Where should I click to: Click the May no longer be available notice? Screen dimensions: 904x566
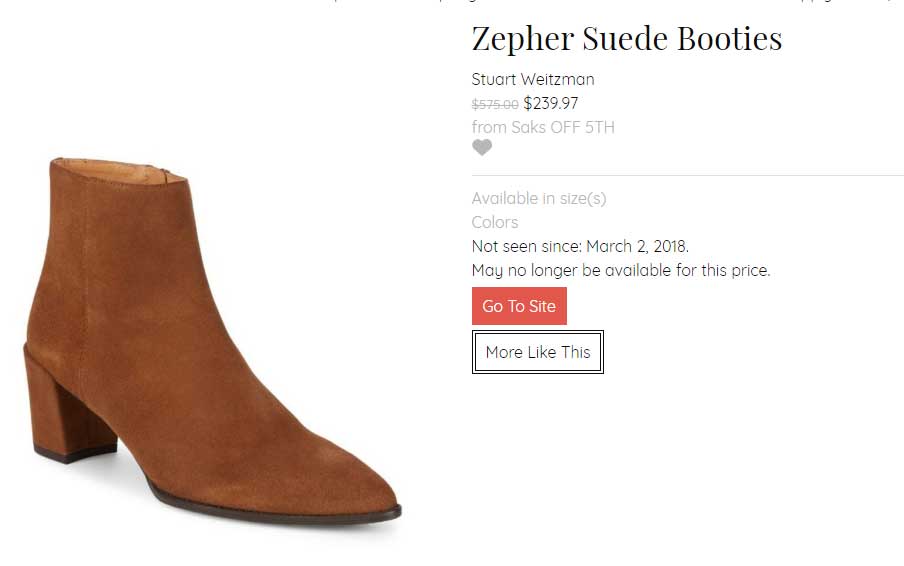[621, 270]
